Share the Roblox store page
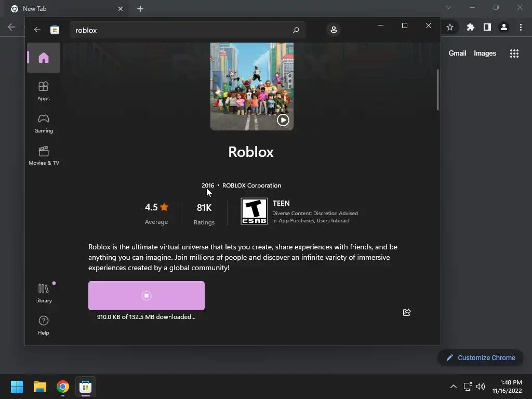The width and height of the screenshot is (532, 399). [x=407, y=312]
